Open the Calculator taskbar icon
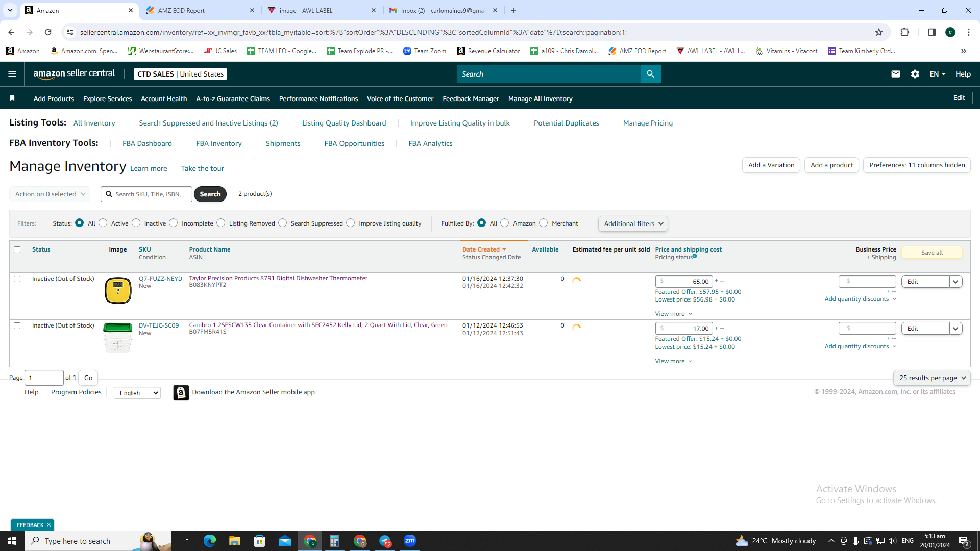The image size is (980, 551). point(335,541)
